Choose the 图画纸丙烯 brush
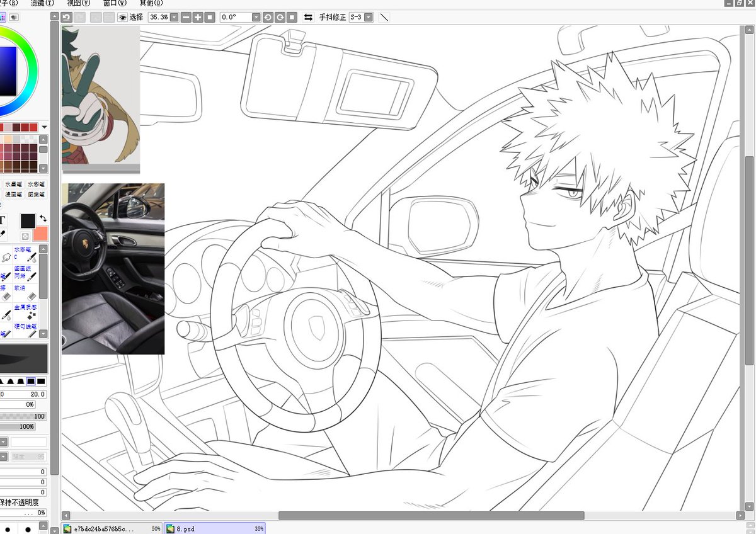756x534 pixels. 25,273
